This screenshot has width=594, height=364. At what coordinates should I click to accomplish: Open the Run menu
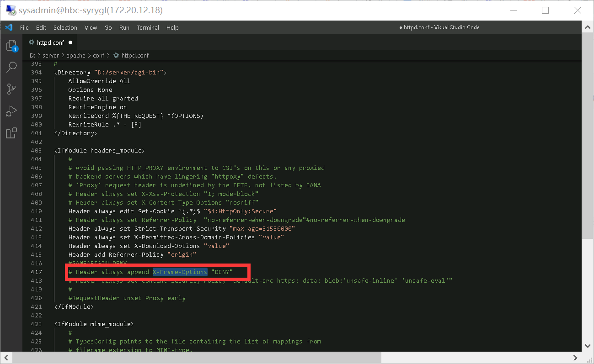[x=124, y=27]
